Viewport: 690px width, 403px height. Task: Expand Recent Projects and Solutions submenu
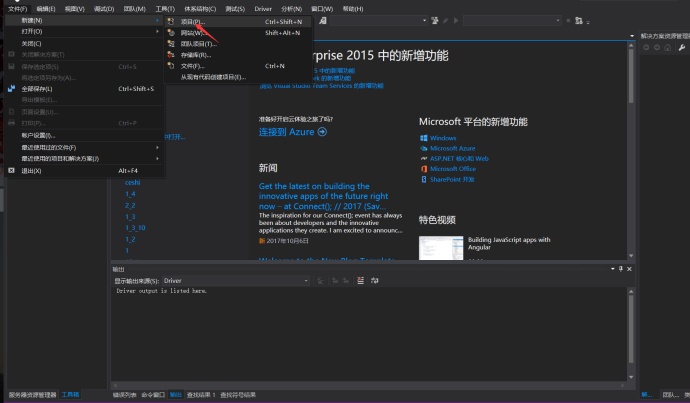click(x=157, y=158)
